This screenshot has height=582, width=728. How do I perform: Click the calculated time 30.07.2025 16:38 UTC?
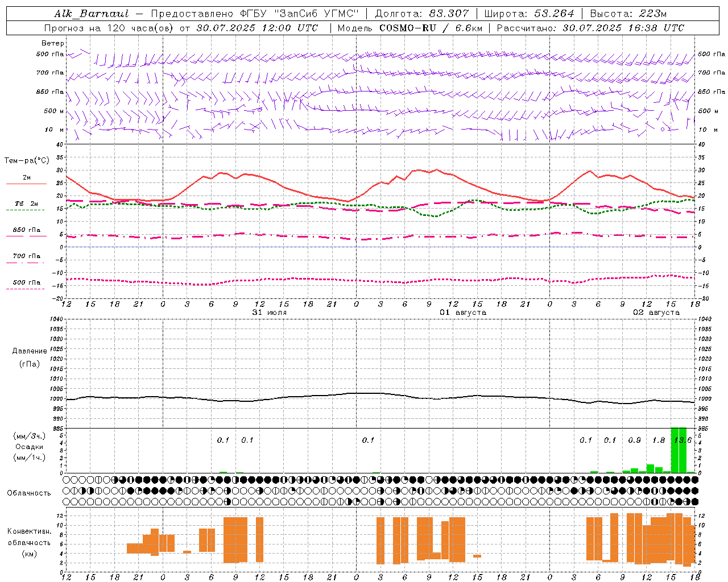click(623, 28)
